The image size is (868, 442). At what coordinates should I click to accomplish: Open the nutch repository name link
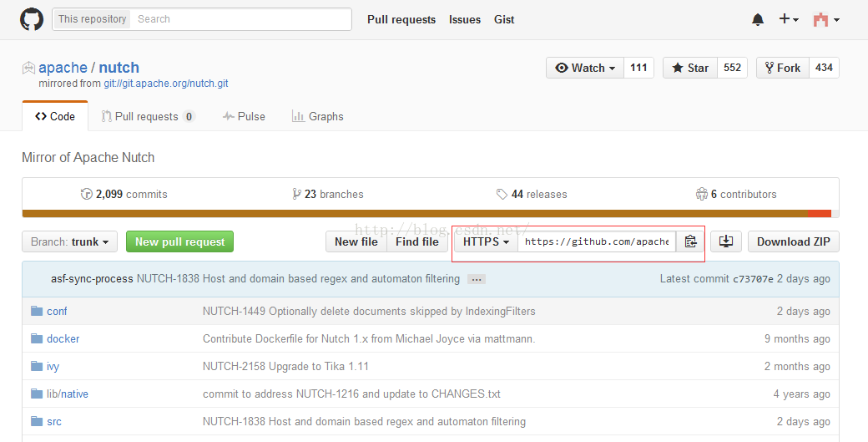tap(119, 68)
